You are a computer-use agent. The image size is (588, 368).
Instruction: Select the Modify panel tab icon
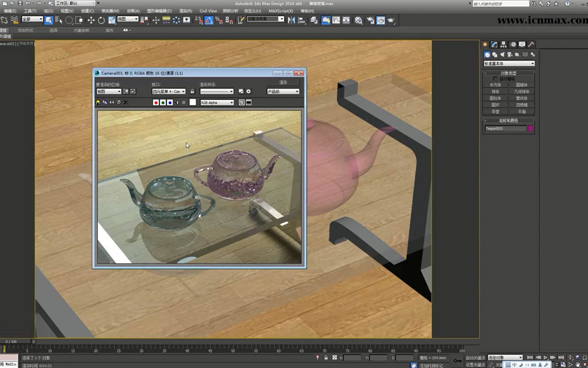coord(494,44)
